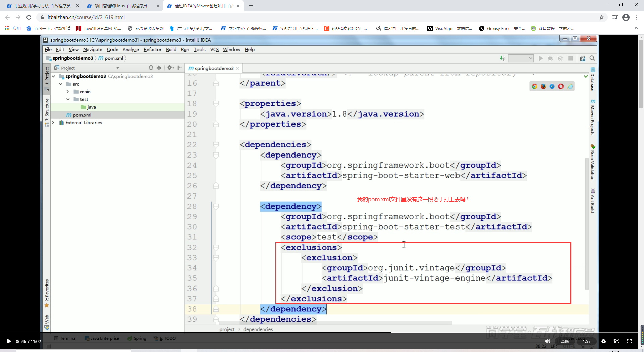Fold properties block at line 18
This screenshot has height=352, width=644.
click(216, 104)
